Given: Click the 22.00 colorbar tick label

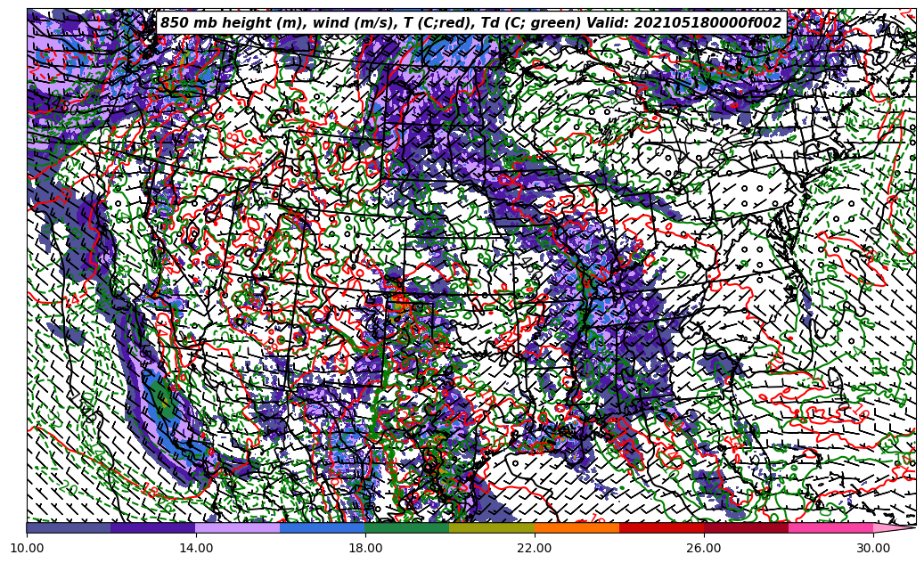Looking at the screenshot, I should point(535,548).
